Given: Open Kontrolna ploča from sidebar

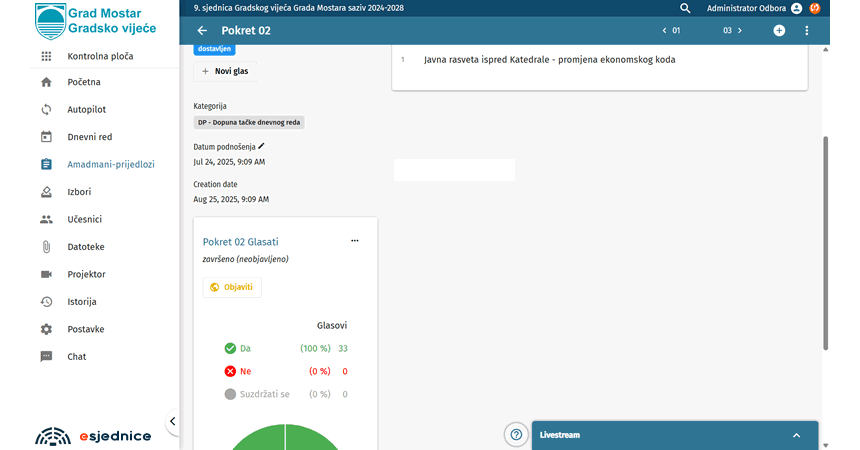Looking at the screenshot, I should 100,56.
